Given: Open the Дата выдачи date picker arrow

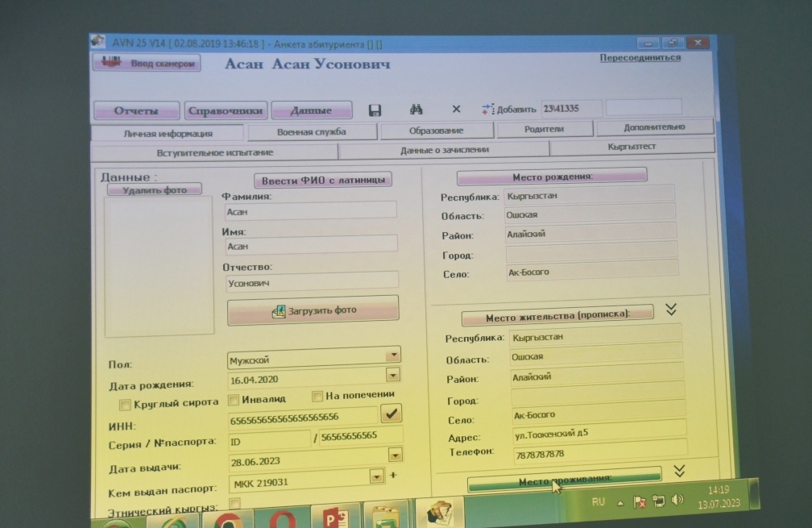Looking at the screenshot, I should [x=395, y=455].
